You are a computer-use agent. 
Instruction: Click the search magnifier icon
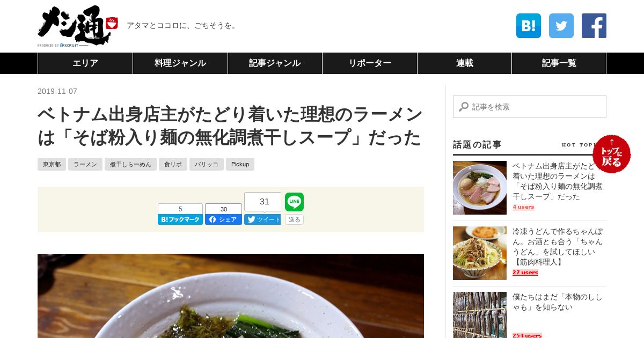coord(464,107)
